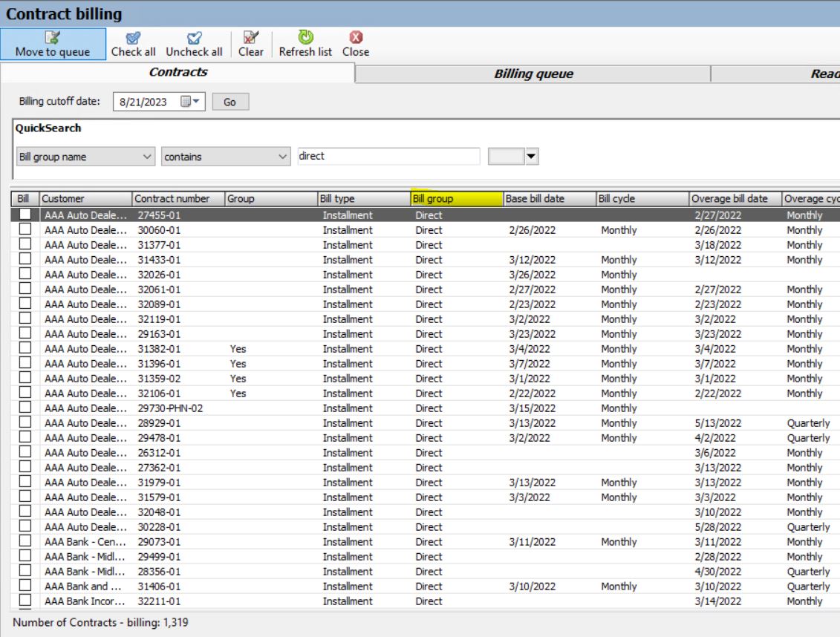The width and height of the screenshot is (840, 637).
Task: Switch to the Billing queue tab
Action: (533, 73)
